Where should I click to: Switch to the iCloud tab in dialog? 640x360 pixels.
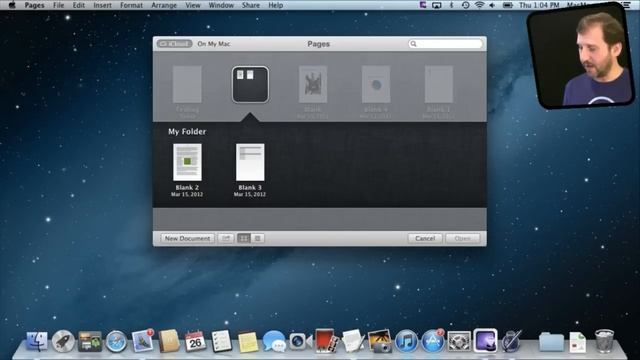tap(175, 44)
